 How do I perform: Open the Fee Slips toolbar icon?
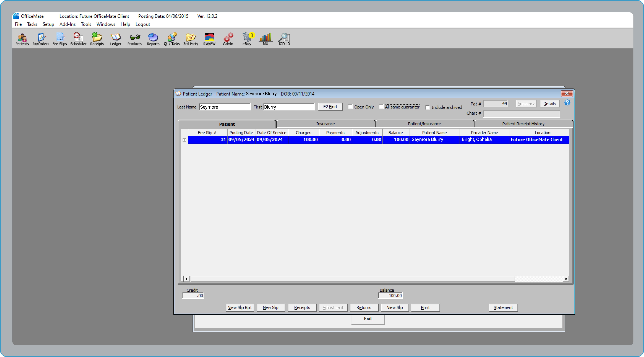pos(60,39)
